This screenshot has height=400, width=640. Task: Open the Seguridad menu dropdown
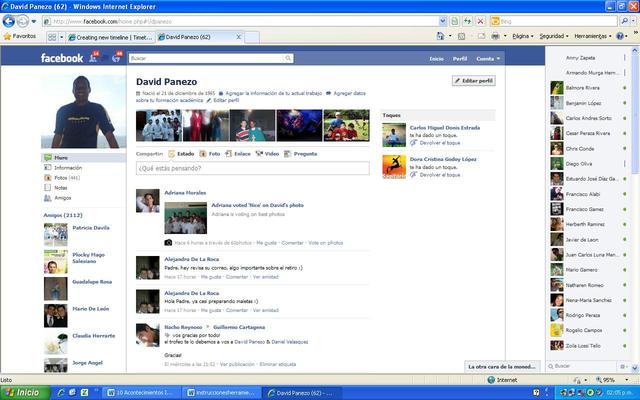click(554, 36)
